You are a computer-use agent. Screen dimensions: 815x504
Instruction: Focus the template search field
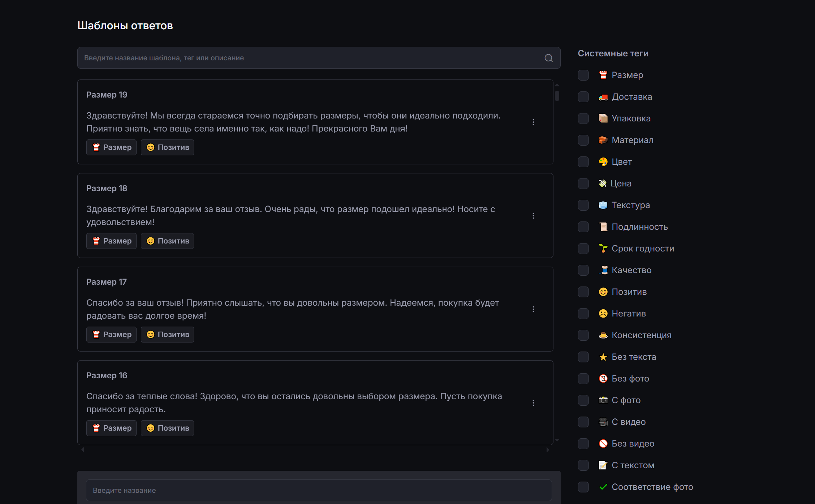(x=311, y=58)
